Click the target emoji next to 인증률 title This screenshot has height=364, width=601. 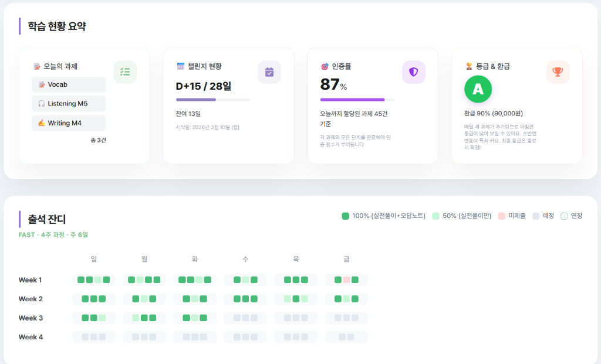coord(325,66)
